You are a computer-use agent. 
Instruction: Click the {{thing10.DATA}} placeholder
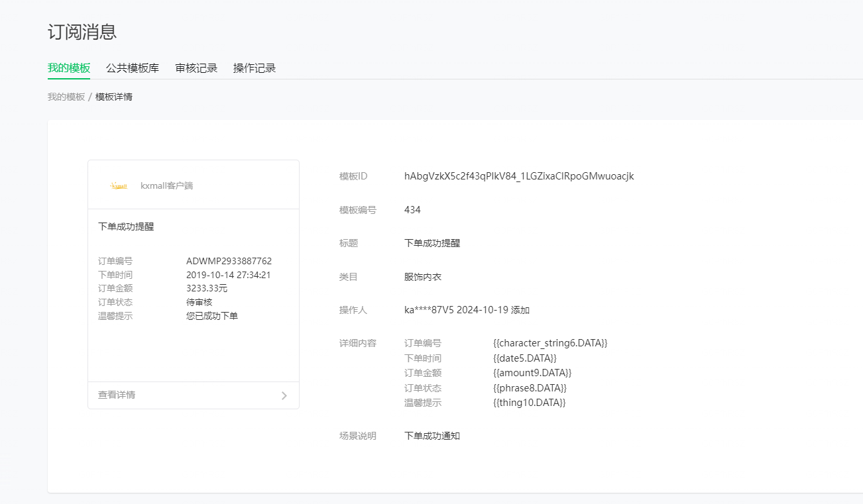click(530, 403)
